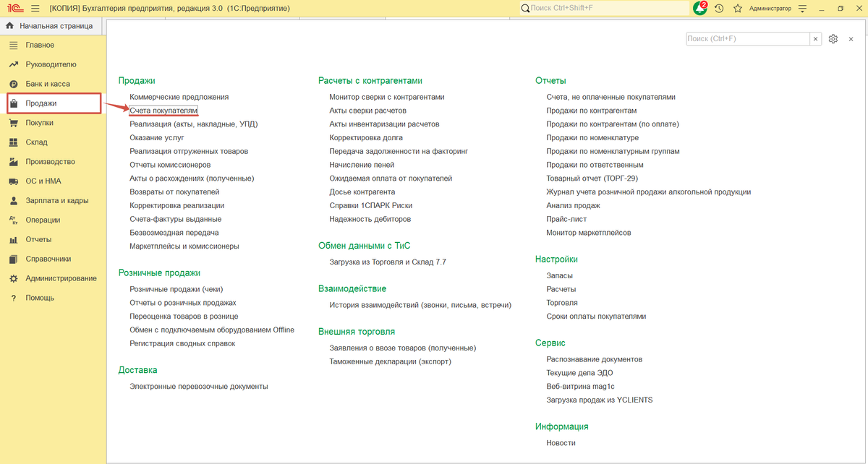
Task: Click the 1C logo icon
Action: (12, 8)
